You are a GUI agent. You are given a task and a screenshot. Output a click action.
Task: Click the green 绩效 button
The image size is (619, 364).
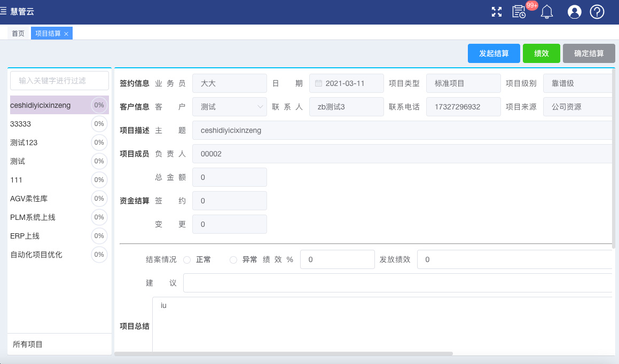tap(541, 53)
